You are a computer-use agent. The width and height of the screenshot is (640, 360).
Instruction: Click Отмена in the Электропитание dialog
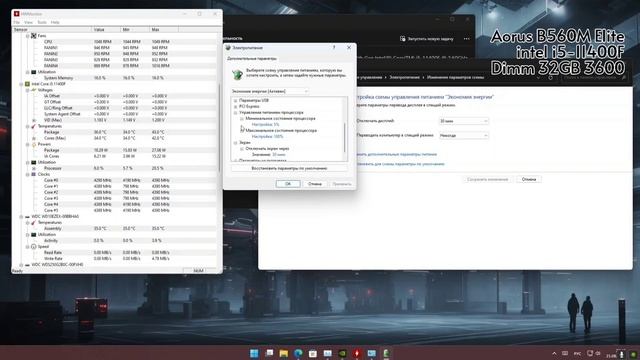pyautogui.click(x=314, y=184)
